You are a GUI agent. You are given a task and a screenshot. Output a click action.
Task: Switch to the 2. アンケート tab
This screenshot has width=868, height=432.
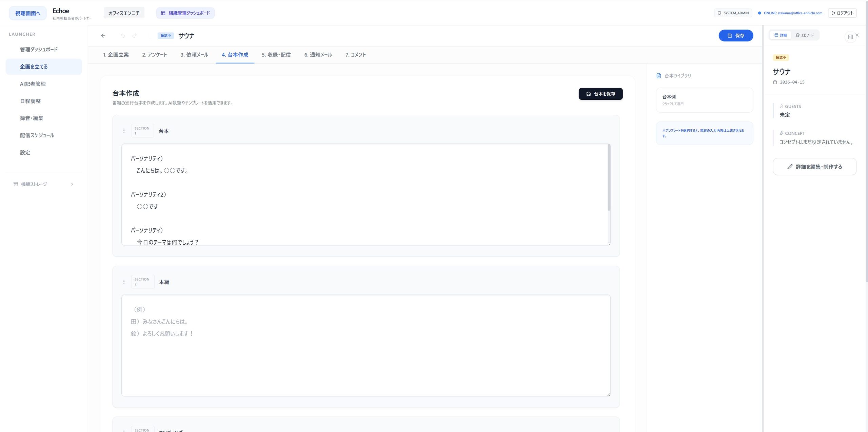tap(155, 55)
